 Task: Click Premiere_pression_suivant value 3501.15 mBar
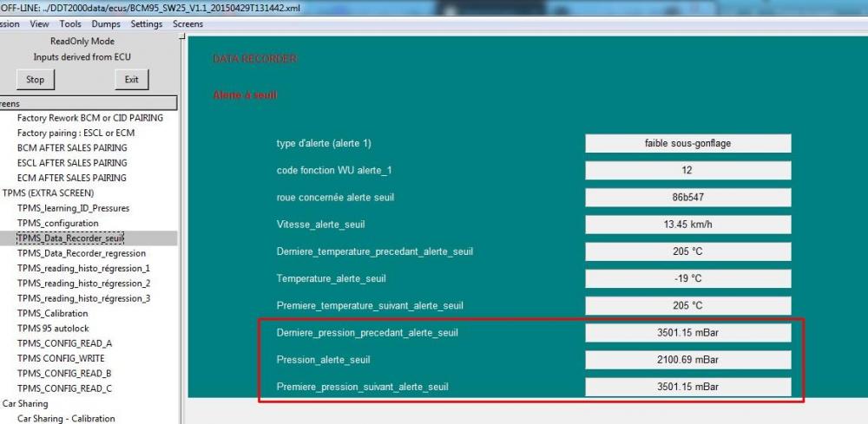688,387
